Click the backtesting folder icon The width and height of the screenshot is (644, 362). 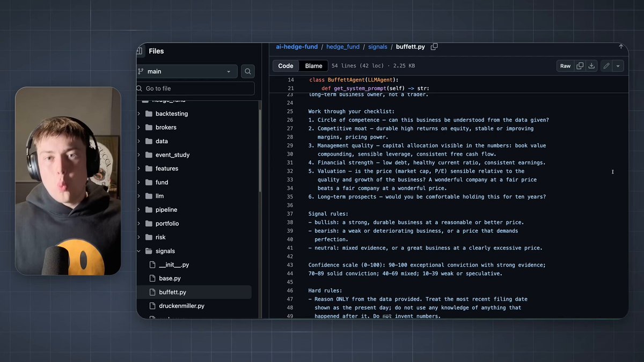[x=149, y=114]
